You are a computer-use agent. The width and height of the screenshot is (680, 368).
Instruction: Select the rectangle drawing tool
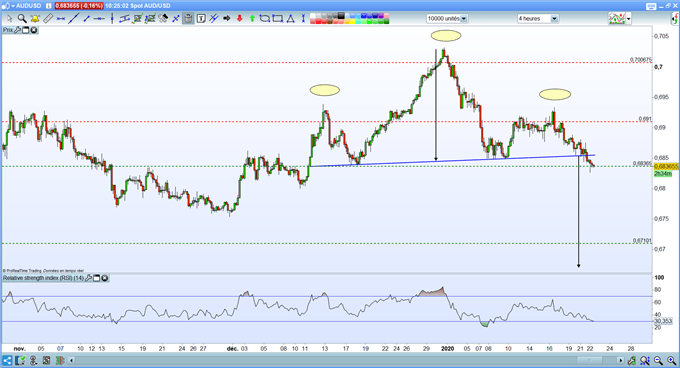278,19
